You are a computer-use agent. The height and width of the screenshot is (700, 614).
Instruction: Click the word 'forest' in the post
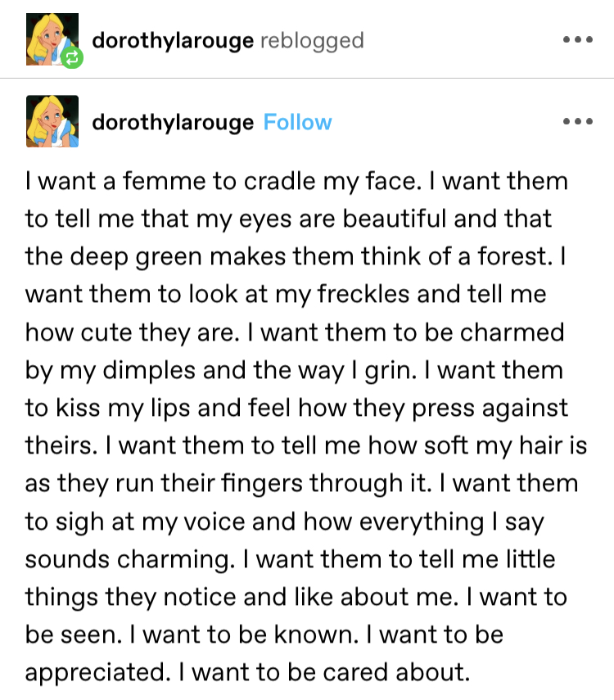(x=512, y=256)
